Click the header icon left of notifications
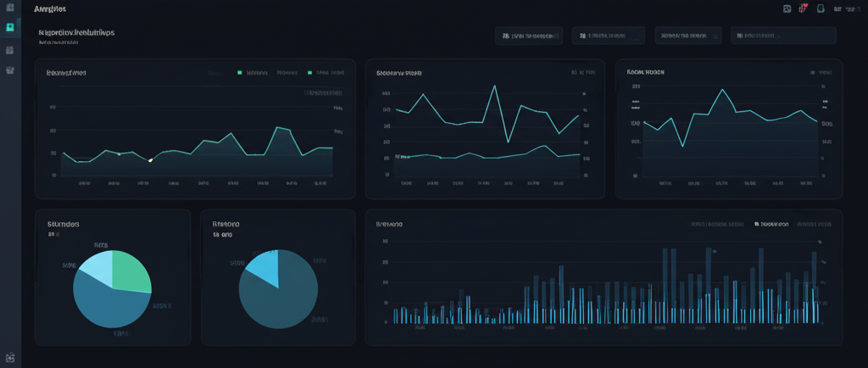Viewport: 868px width, 368px height. 787,8
